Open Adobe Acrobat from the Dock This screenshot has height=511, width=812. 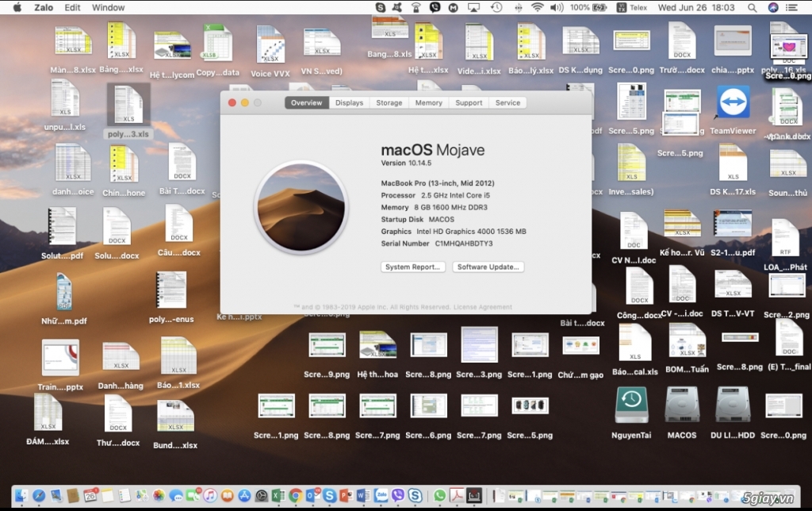457,495
